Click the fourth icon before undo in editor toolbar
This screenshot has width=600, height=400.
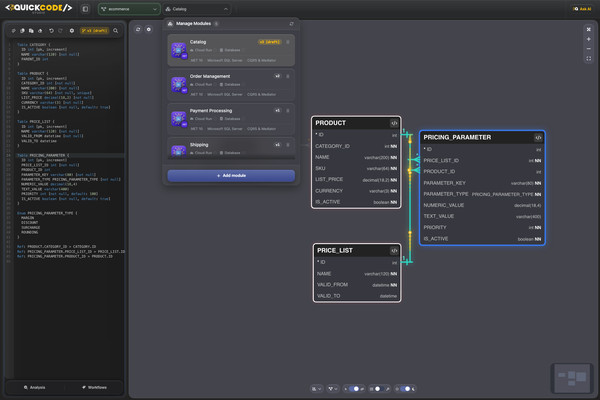40,31
